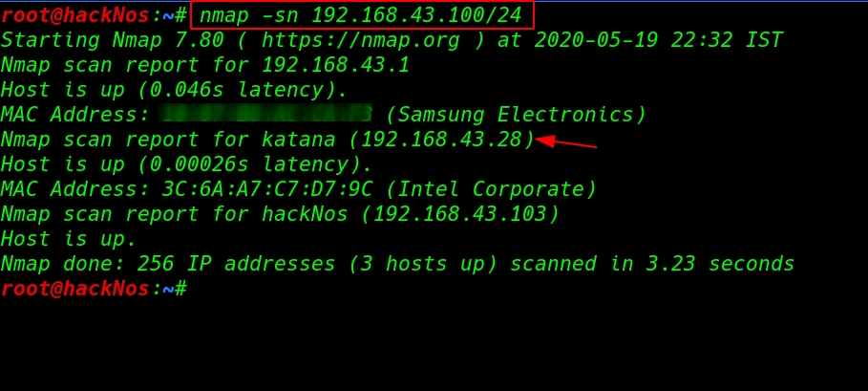
Task: Click the empty prompt at the bottom
Action: [x=95, y=289]
